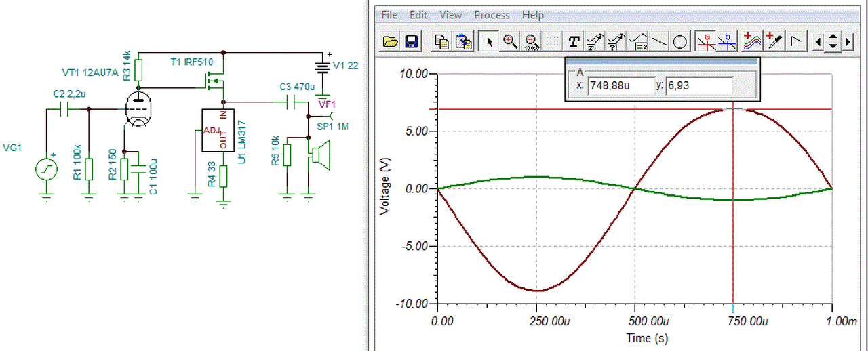Click the legend icon in toolbar
Screen dimensions: 868x351
click(638, 42)
